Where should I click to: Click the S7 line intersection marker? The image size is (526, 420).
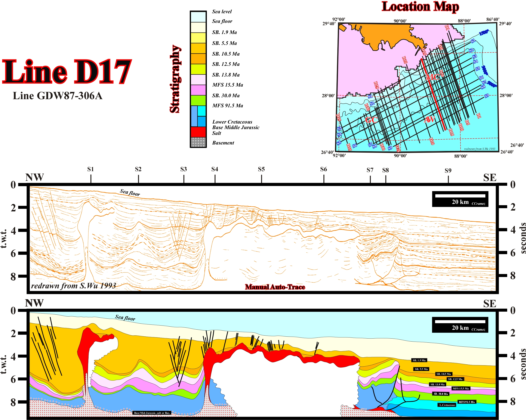pyautogui.click(x=370, y=170)
